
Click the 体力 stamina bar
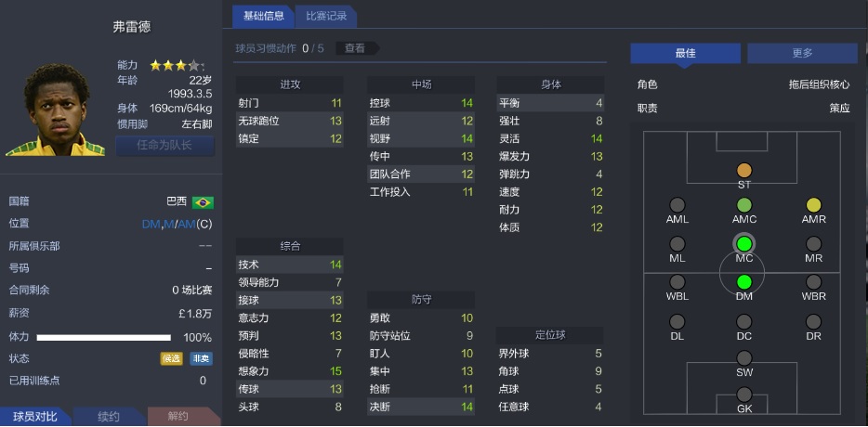106,338
